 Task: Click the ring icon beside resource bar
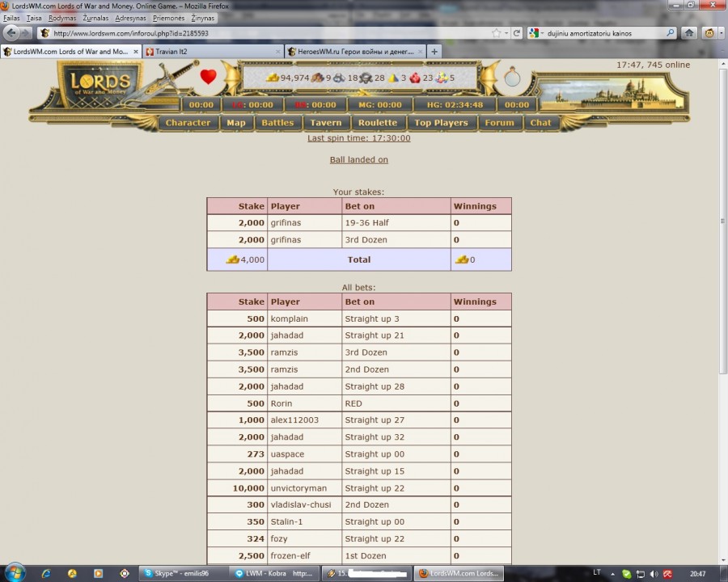(512, 78)
